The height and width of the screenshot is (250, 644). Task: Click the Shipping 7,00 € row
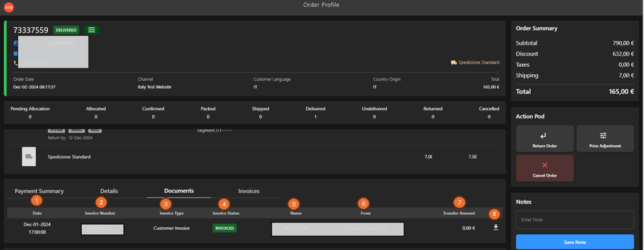click(x=575, y=75)
